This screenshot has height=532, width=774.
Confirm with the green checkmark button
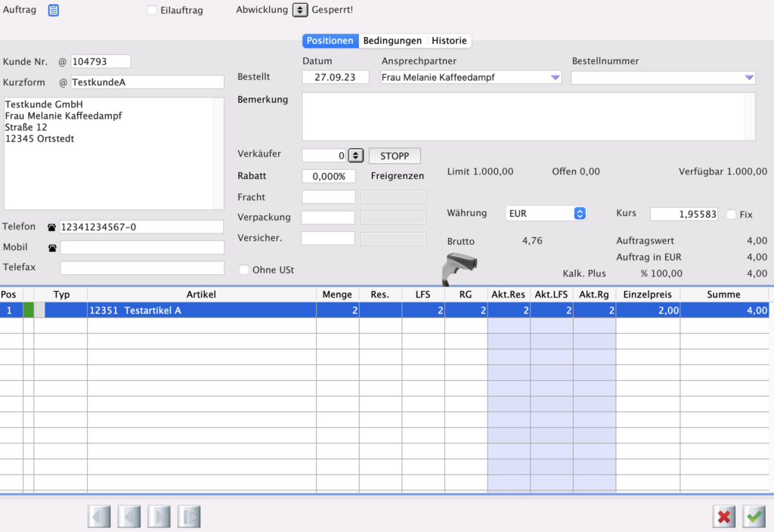[x=754, y=517]
